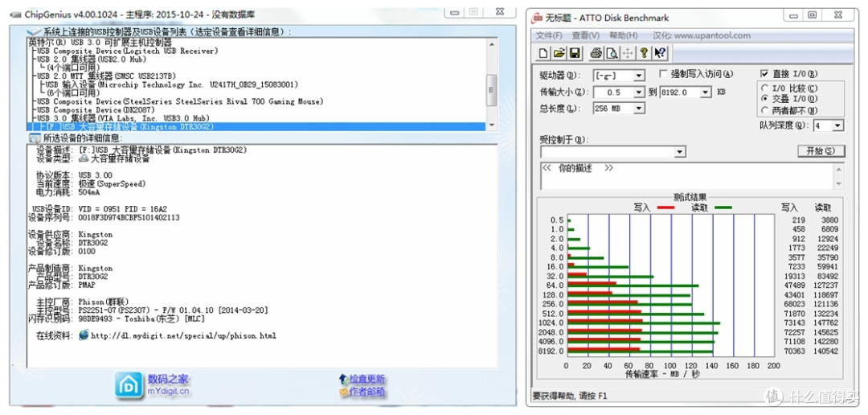Click the USB device list scrollbar thumb
868x415 pixels.
point(491,88)
